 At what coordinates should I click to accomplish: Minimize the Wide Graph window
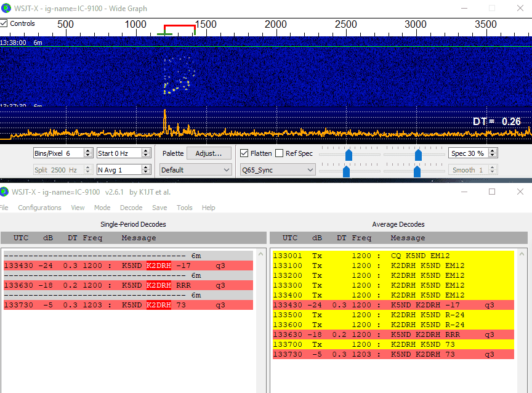pyautogui.click(x=464, y=9)
